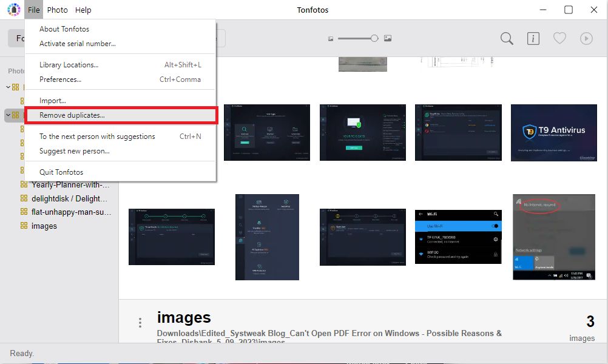Select Remove duplicates... from File menu
The image size is (608, 364).
coord(72,115)
